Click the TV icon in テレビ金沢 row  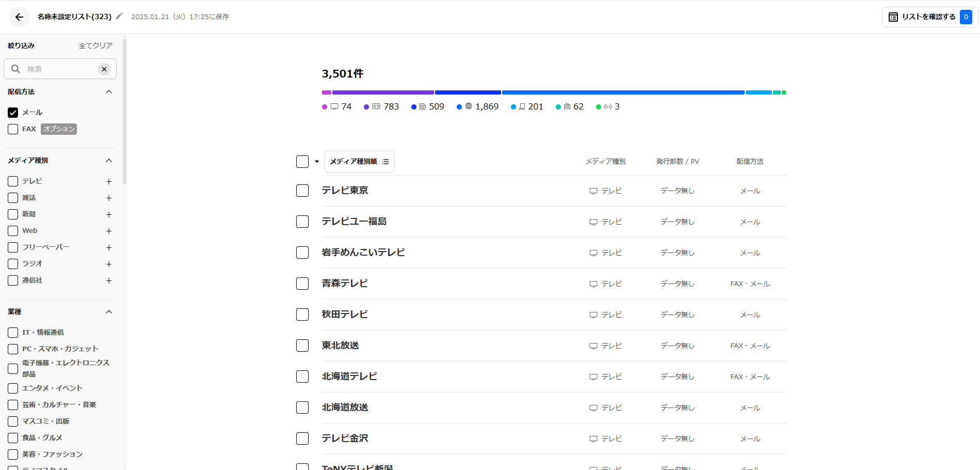click(593, 439)
